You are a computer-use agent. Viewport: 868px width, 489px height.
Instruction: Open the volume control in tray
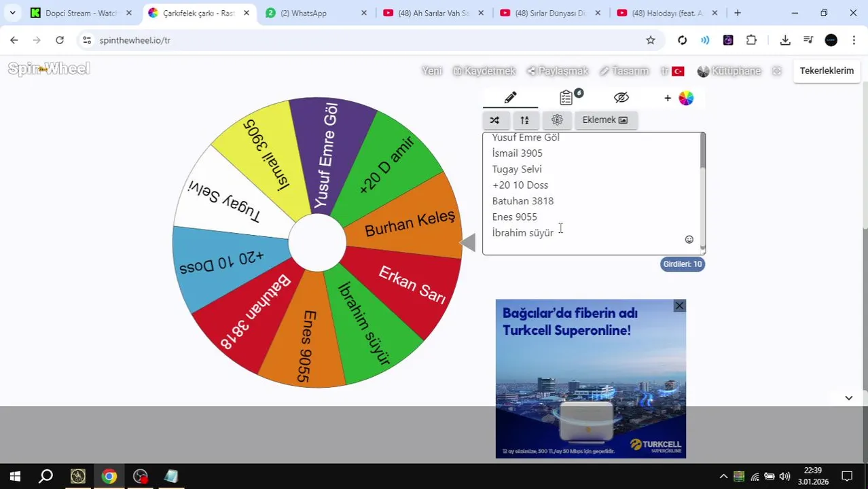click(784, 476)
